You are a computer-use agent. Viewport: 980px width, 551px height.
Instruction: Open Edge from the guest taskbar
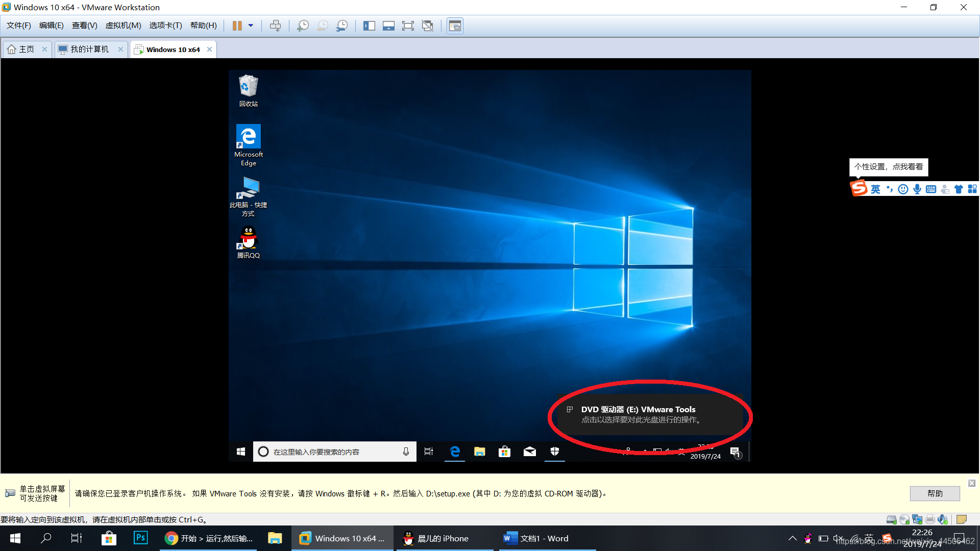coord(454,452)
